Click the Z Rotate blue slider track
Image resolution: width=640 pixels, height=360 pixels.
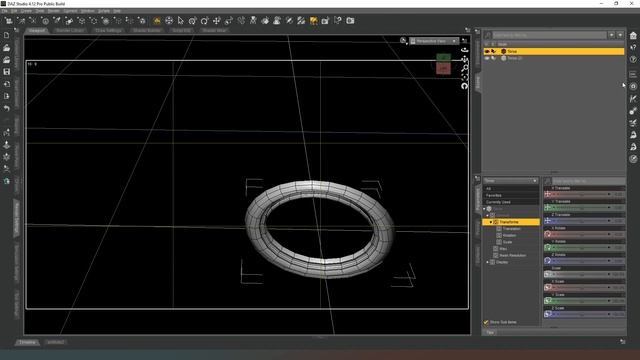point(582,261)
